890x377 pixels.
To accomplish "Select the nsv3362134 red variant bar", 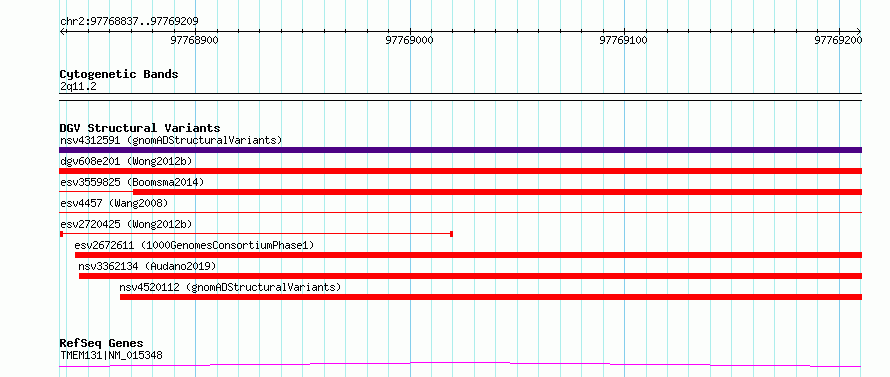I will tap(471, 276).
